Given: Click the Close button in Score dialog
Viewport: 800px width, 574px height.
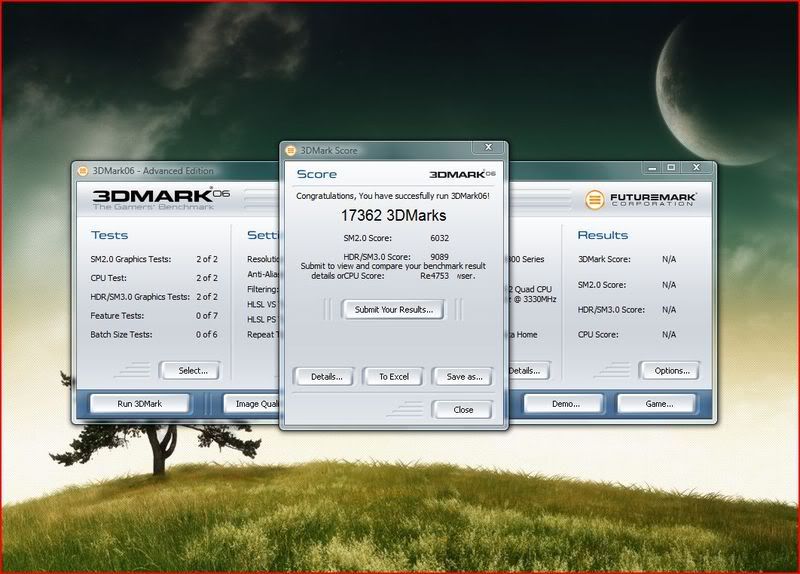Looking at the screenshot, I should [463, 410].
